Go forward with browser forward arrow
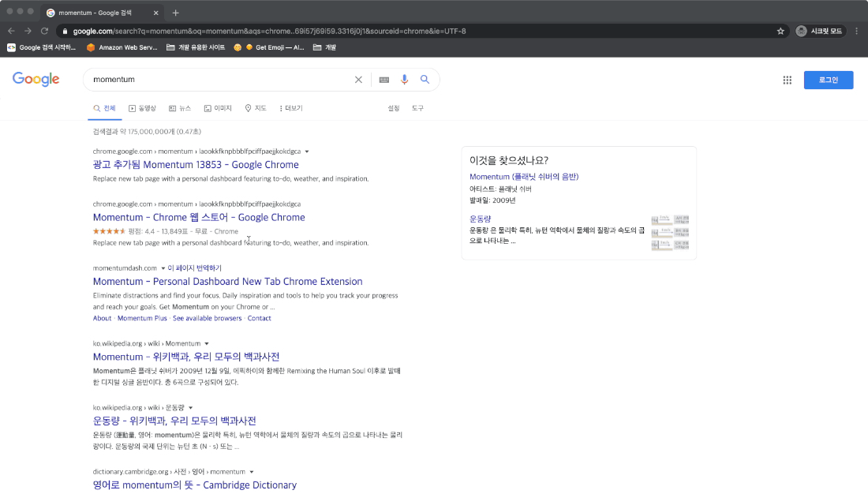The image size is (868, 494). tap(28, 31)
